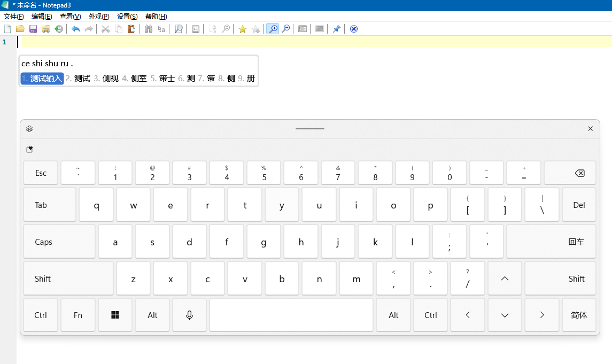Screen dimensions: 612x364
Task: Click the greyed magnifier toolbar icon
Action: [226, 29]
